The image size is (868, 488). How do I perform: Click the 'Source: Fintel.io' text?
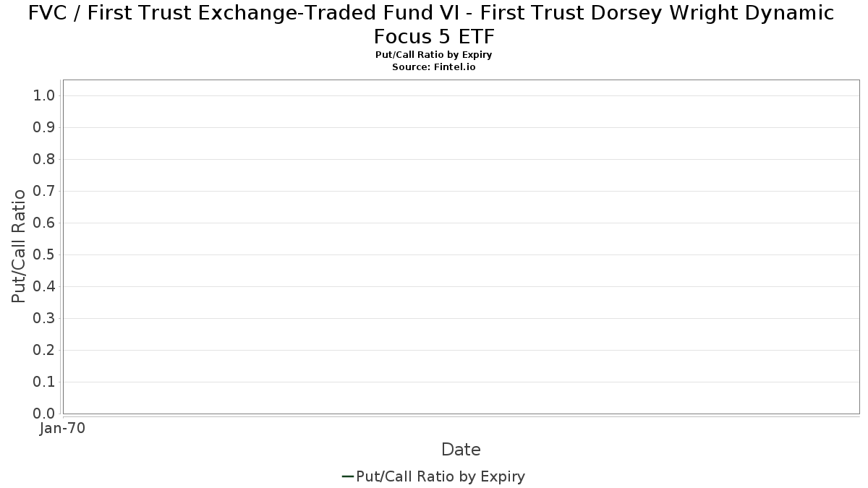click(x=434, y=67)
